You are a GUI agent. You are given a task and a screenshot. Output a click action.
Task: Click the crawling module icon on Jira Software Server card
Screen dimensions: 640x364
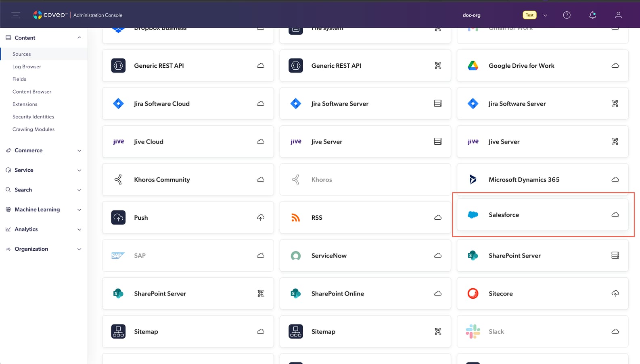coord(615,104)
